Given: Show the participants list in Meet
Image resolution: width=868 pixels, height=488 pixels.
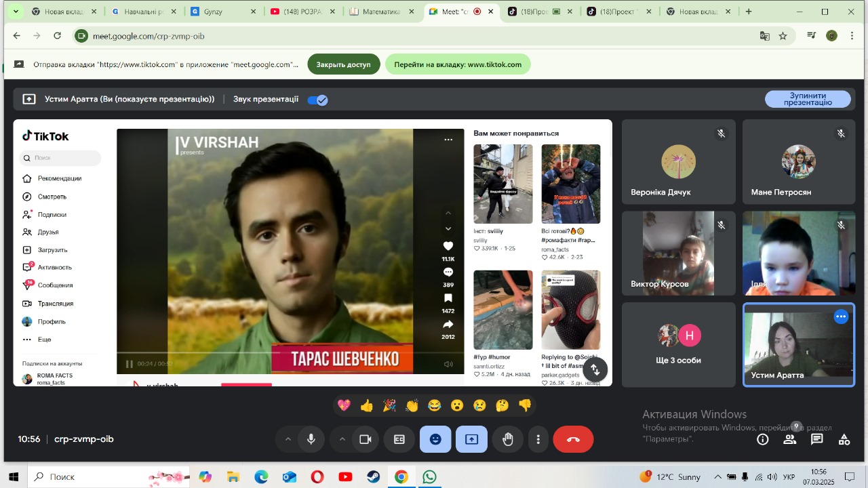Looking at the screenshot, I should pos(790,439).
